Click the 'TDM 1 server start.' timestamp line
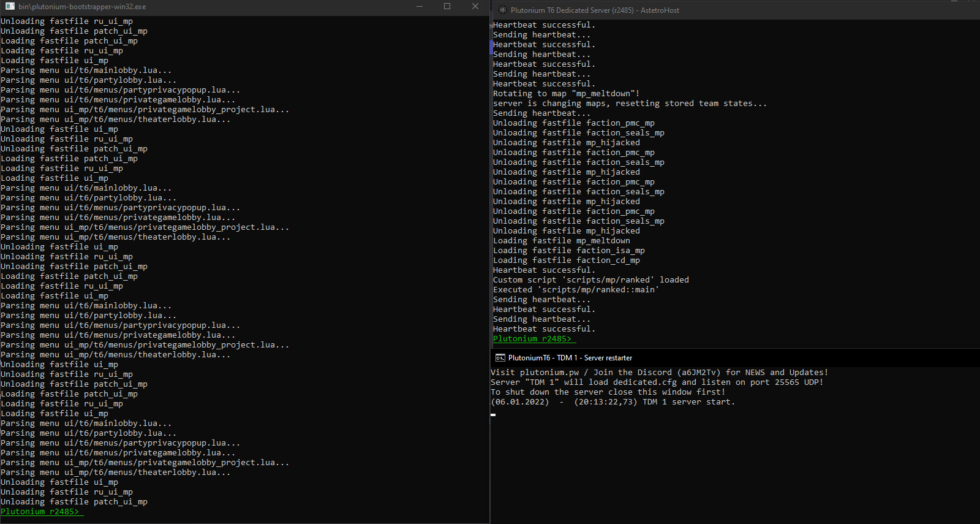 coord(612,402)
